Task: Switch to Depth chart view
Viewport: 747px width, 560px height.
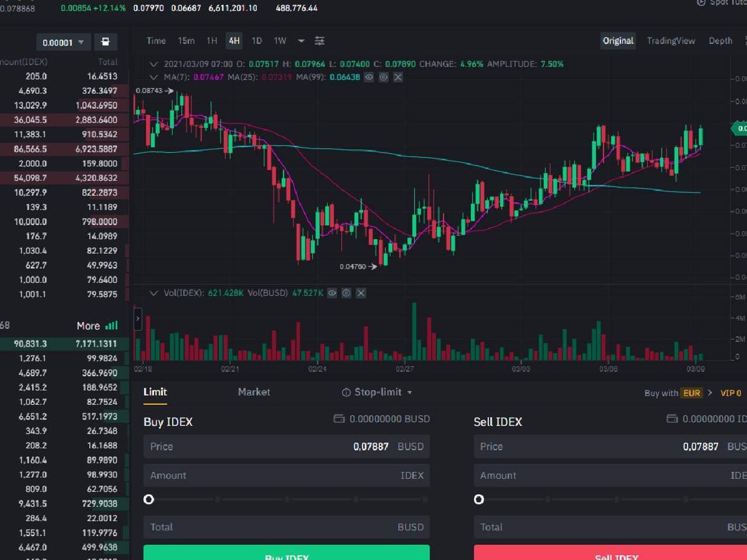Action: (x=720, y=41)
